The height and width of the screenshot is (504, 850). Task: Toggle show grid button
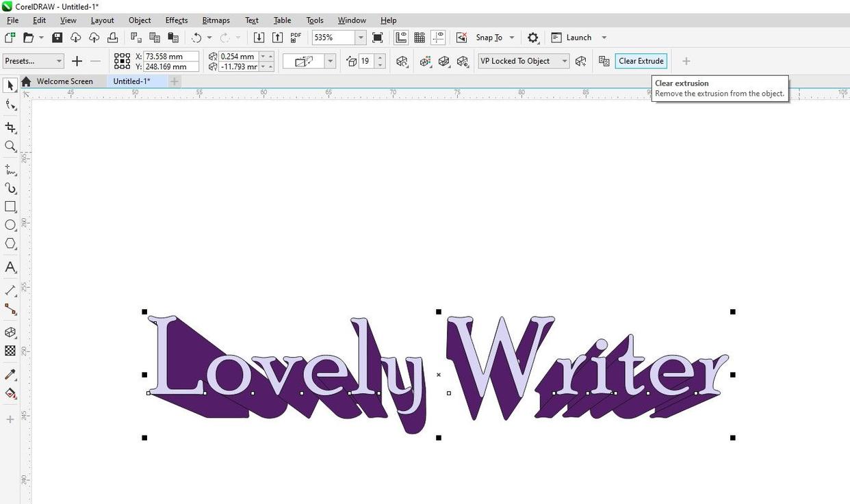(x=420, y=38)
